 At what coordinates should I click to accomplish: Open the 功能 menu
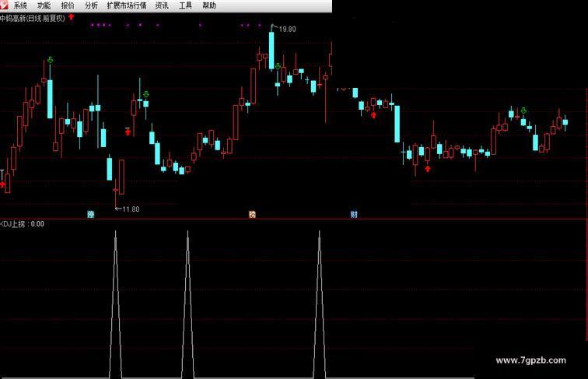[x=44, y=5]
